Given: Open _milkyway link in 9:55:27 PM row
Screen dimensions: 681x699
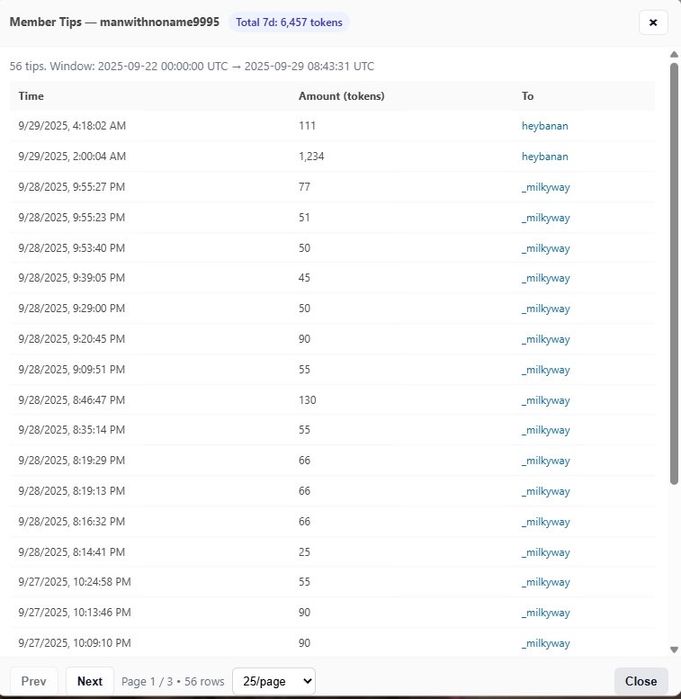Looking at the screenshot, I should pos(546,187).
